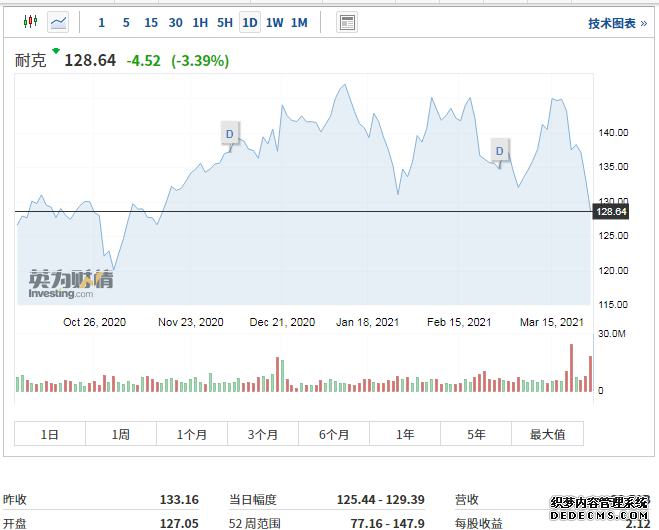Click the 每股收益 label

479,523
